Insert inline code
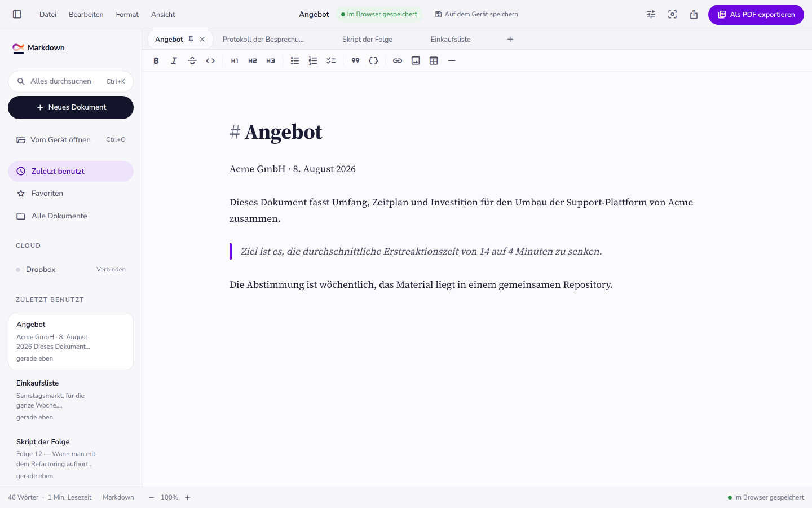Screen dimensions: 812x508 pos(210,61)
